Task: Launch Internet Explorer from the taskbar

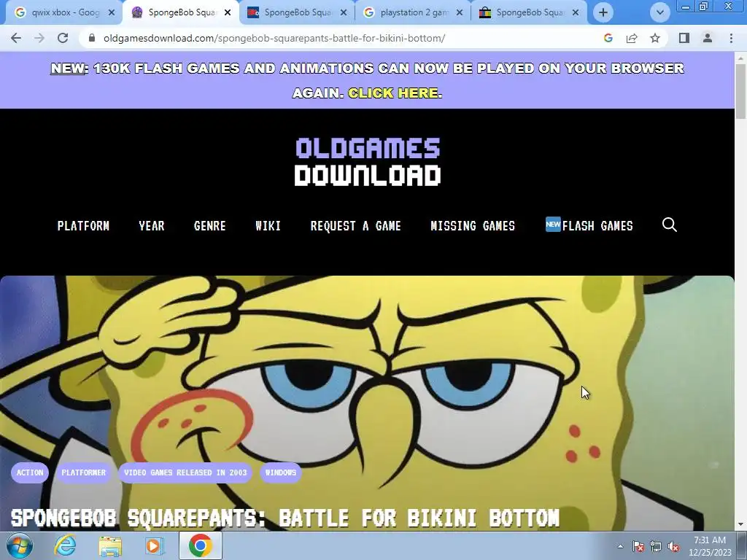Action: coord(65,545)
